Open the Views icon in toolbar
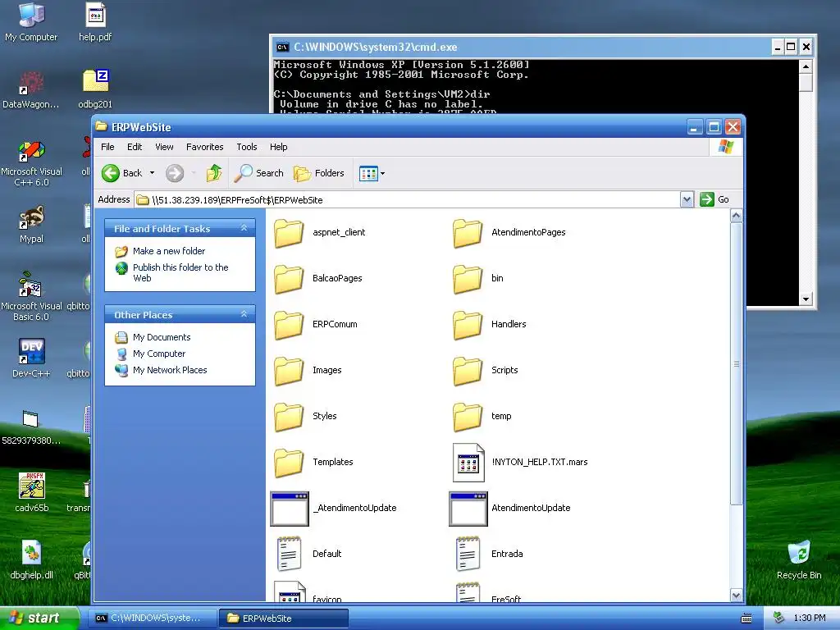Image resolution: width=840 pixels, height=630 pixels. (368, 174)
